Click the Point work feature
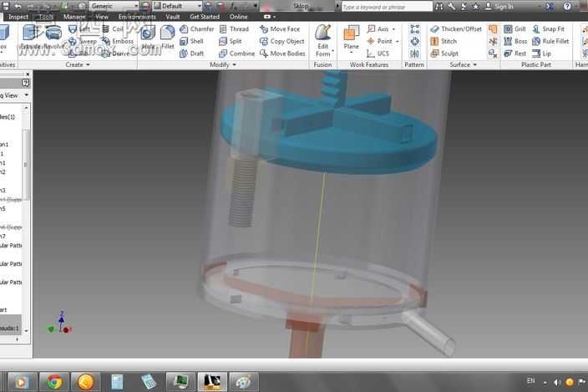 coord(380,41)
